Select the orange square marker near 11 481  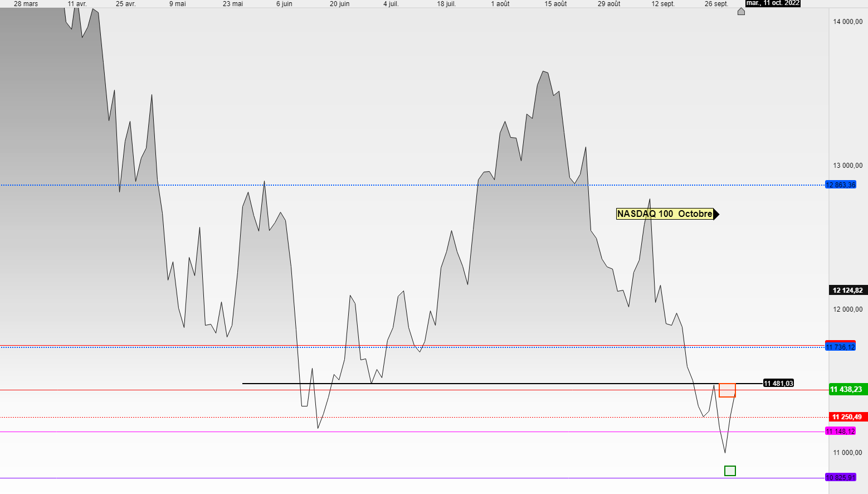click(x=727, y=390)
